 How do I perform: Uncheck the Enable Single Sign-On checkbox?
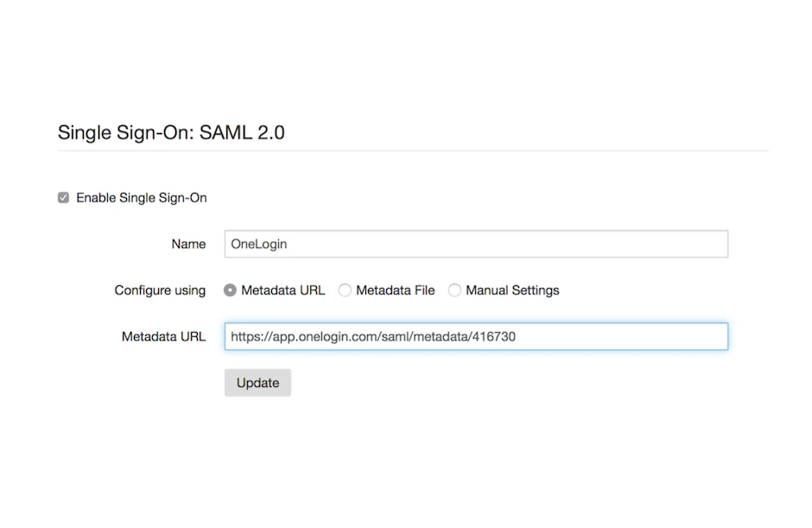(63, 197)
